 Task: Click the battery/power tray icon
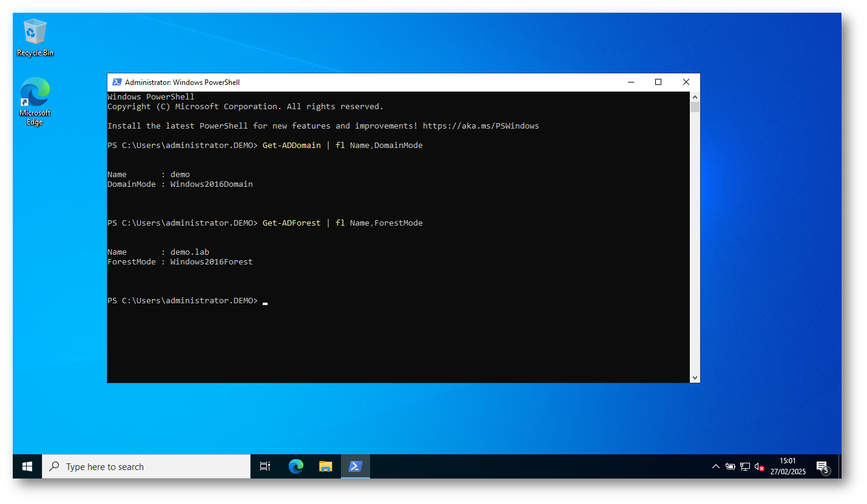(730, 467)
